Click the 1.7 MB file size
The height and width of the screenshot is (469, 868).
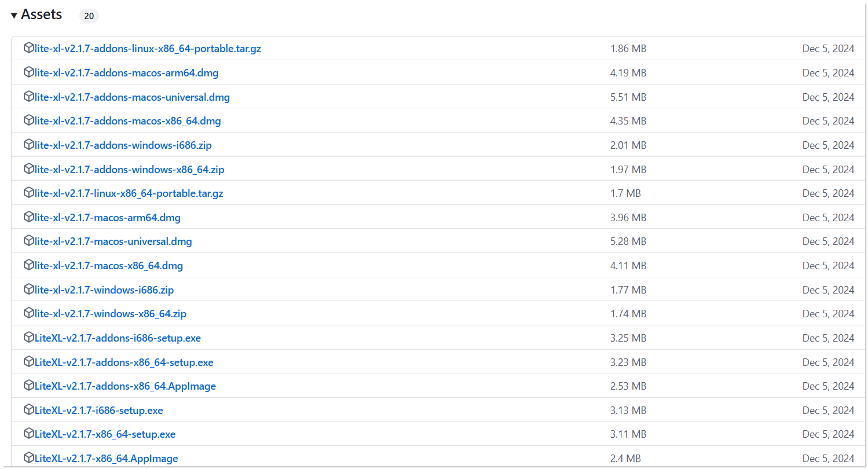625,193
